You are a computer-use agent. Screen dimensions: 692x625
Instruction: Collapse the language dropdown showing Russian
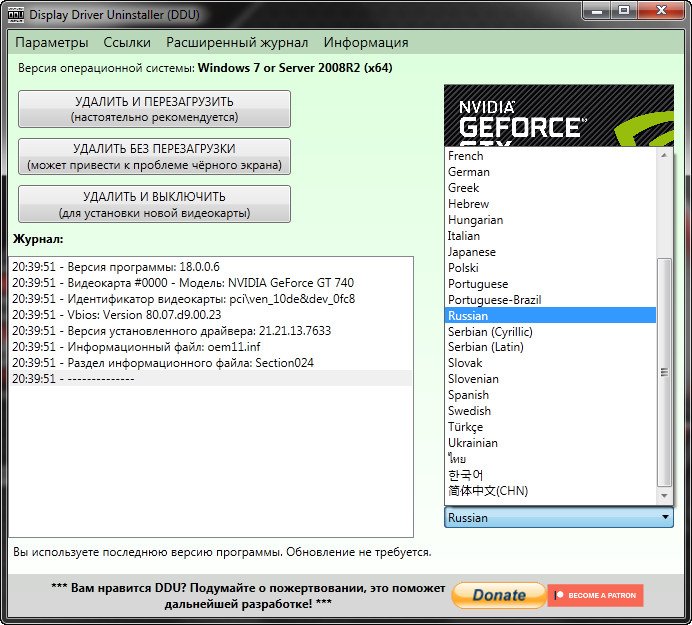coord(666,518)
